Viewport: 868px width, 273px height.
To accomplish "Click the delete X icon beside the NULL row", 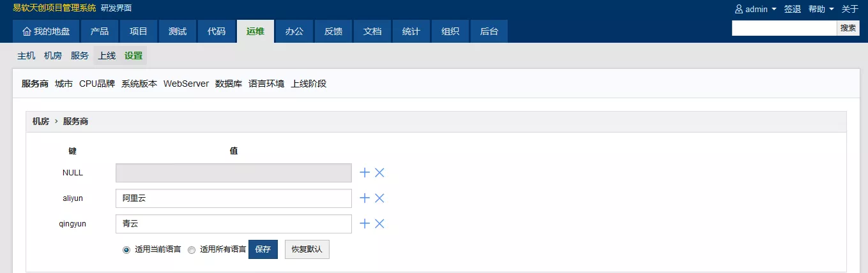I will [x=379, y=173].
